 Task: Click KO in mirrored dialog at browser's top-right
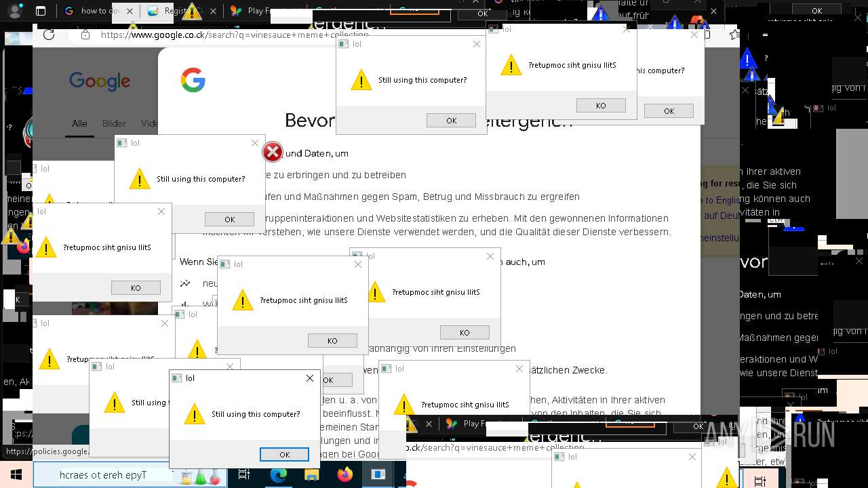601,106
